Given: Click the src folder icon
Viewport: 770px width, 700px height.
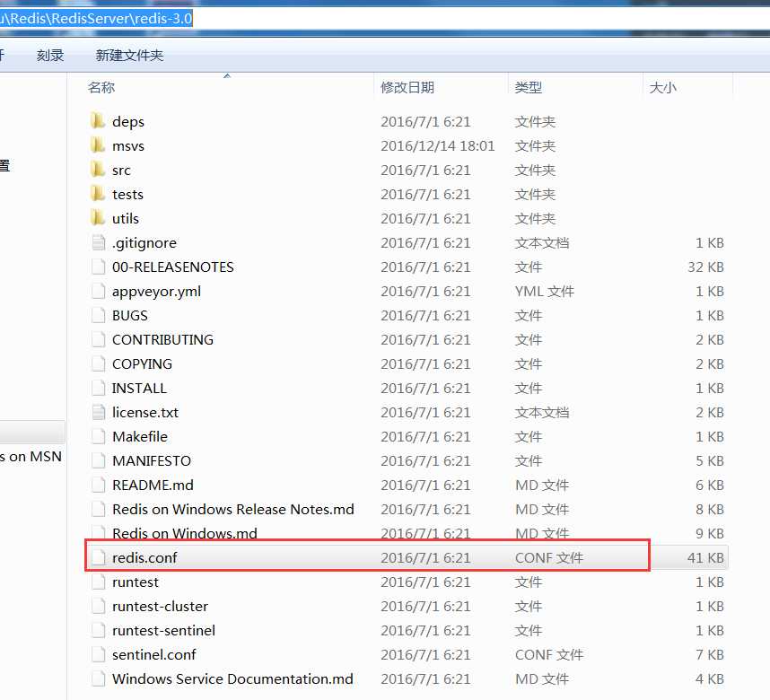Looking at the screenshot, I should click(98, 170).
